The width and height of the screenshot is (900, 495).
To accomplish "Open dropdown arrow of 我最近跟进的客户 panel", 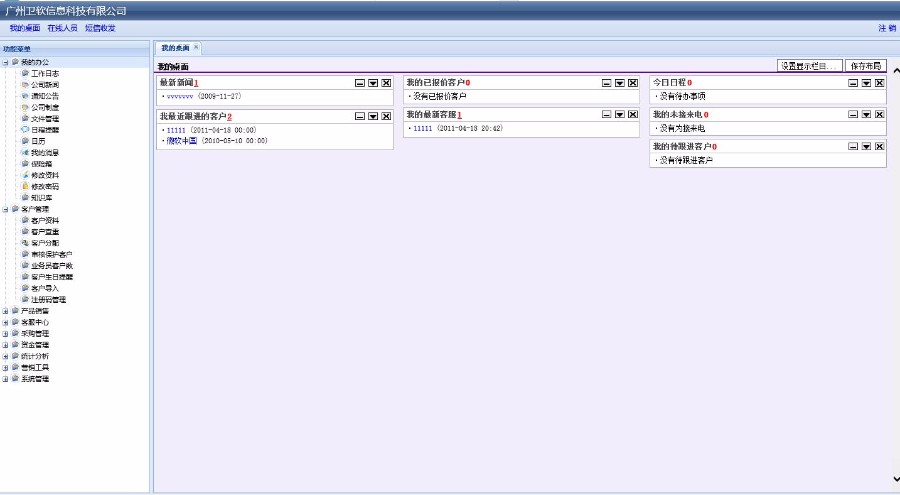I will [373, 117].
